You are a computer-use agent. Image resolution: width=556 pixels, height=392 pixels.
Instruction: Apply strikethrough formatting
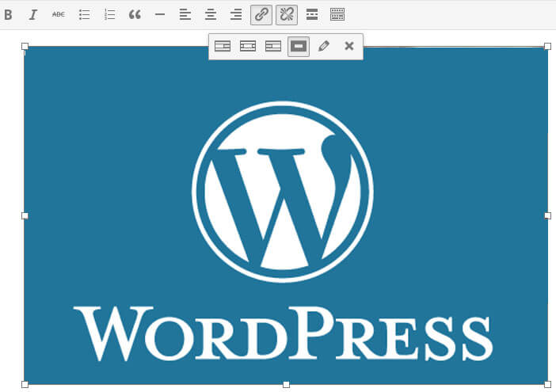[59, 14]
